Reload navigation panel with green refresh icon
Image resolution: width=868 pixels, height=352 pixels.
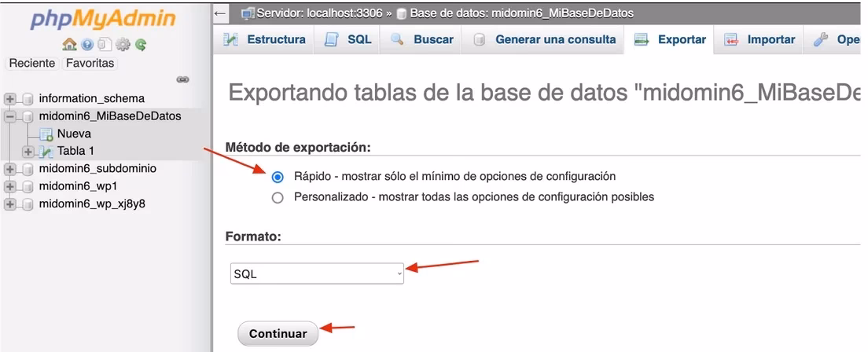141,44
